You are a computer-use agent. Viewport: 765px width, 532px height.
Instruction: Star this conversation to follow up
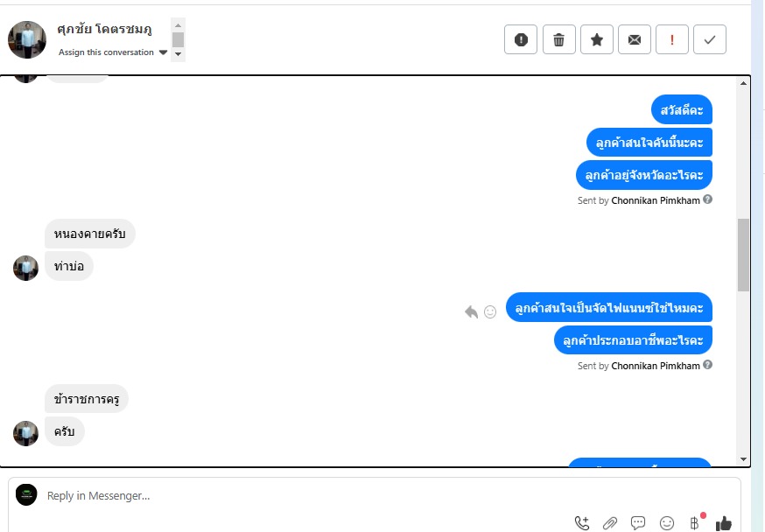(x=597, y=39)
